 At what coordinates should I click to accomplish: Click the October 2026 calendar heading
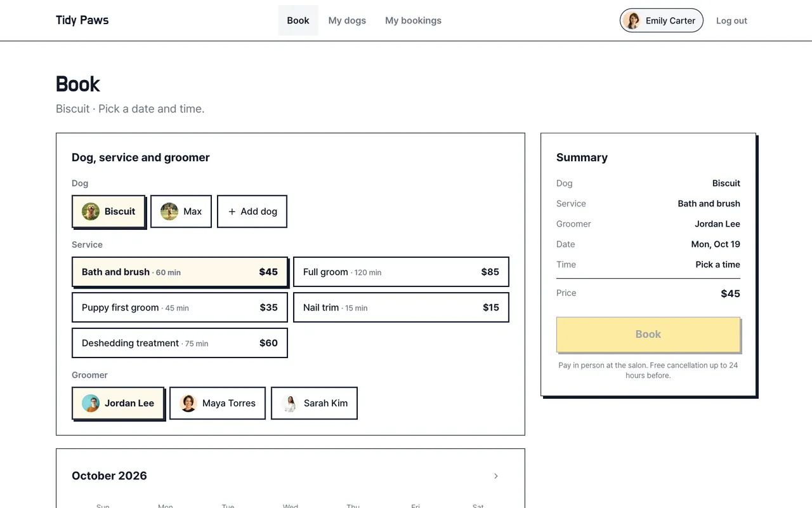[x=109, y=476]
